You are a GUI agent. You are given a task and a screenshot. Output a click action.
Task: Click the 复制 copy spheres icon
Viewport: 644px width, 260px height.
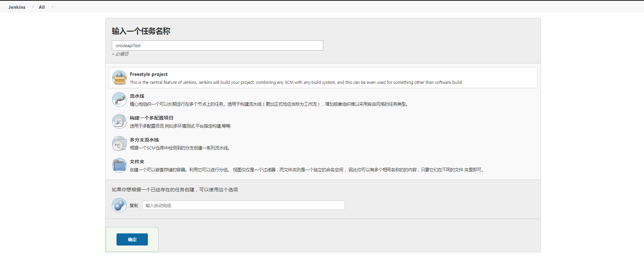click(119, 205)
